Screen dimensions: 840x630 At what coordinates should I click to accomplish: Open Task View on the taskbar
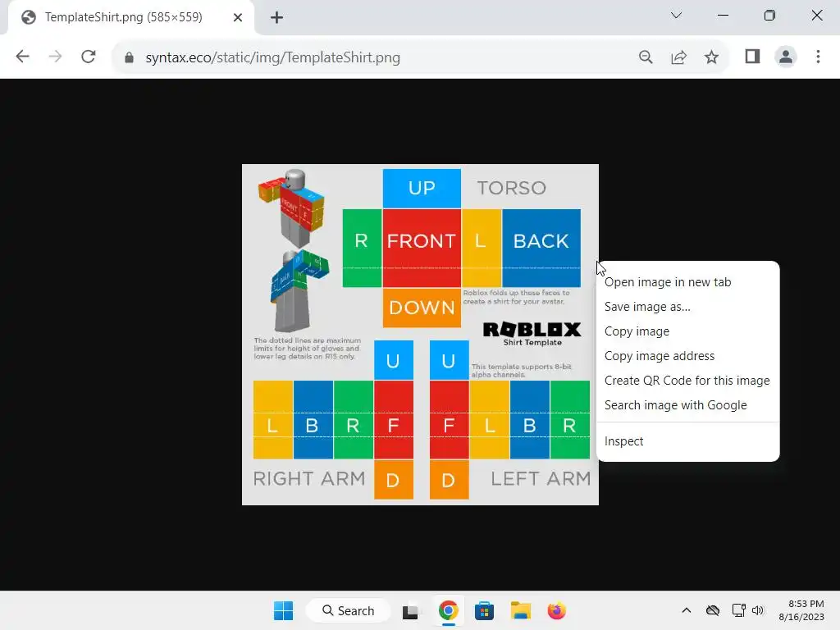[x=410, y=610]
